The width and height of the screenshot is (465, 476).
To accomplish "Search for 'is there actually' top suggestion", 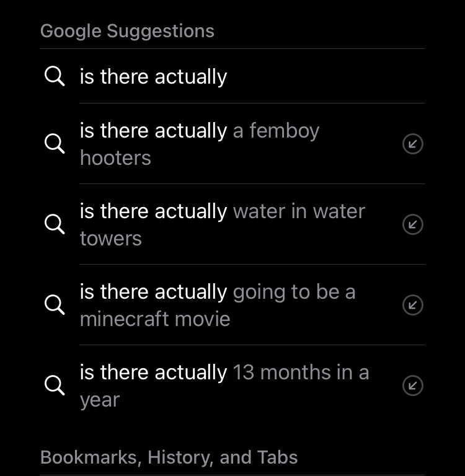I will 232,76.
